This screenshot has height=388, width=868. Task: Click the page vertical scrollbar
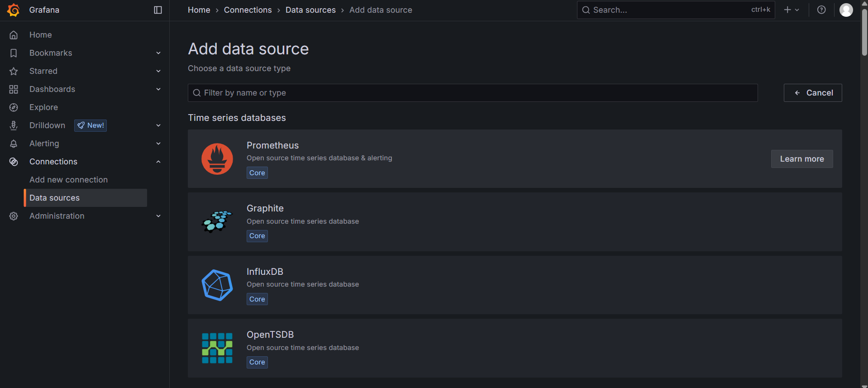click(x=864, y=33)
